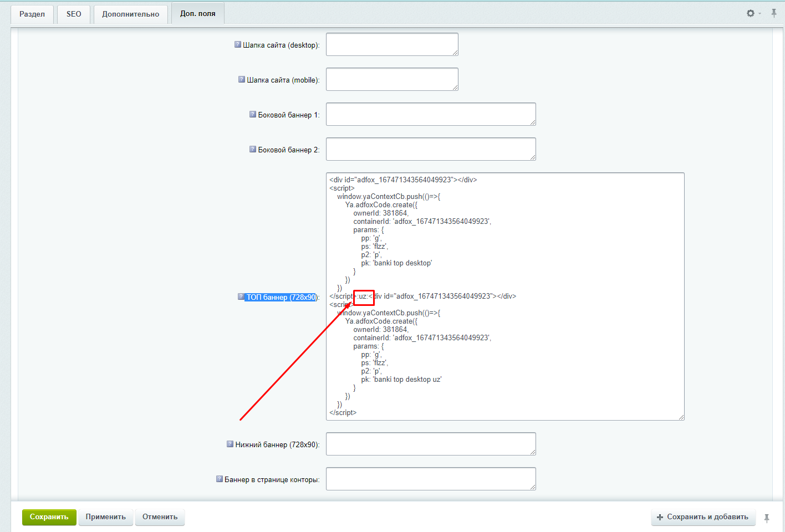The width and height of the screenshot is (785, 532).
Task: Click the Баннер в странице конторы resize handle
Action: (x=533, y=487)
